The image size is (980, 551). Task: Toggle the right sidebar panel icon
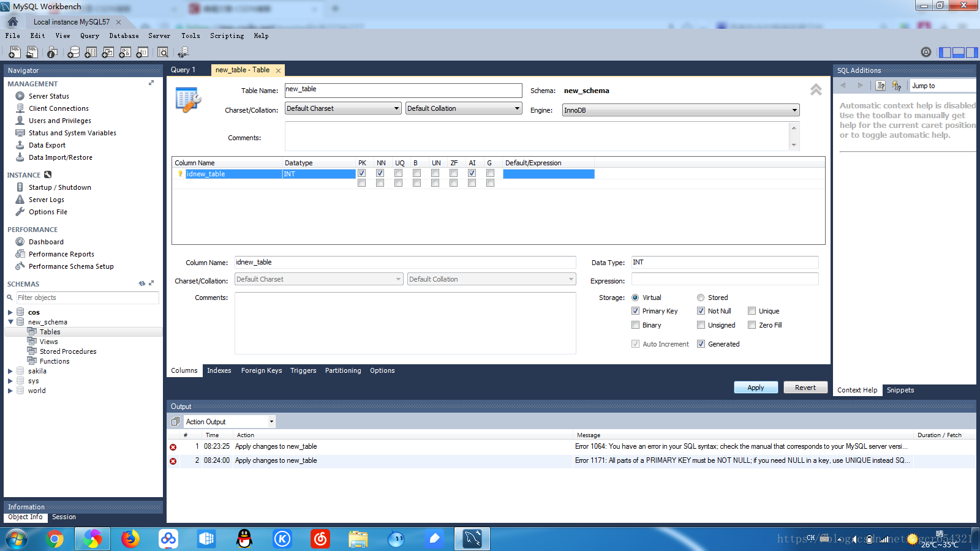pyautogui.click(x=971, y=53)
